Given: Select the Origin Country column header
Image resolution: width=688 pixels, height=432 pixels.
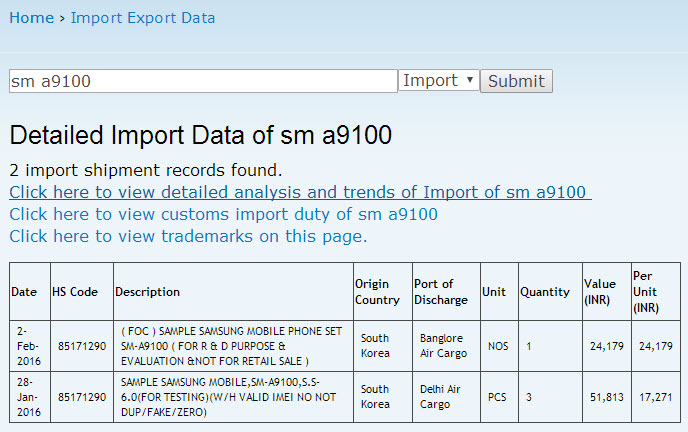Looking at the screenshot, I should 375,292.
